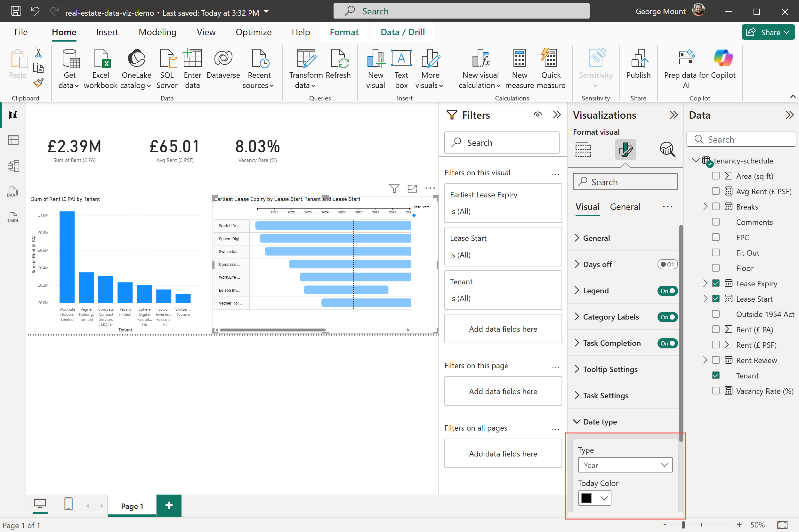Open the Type dropdown showing Year
Viewport: 799px width, 532px height.
[625, 465]
